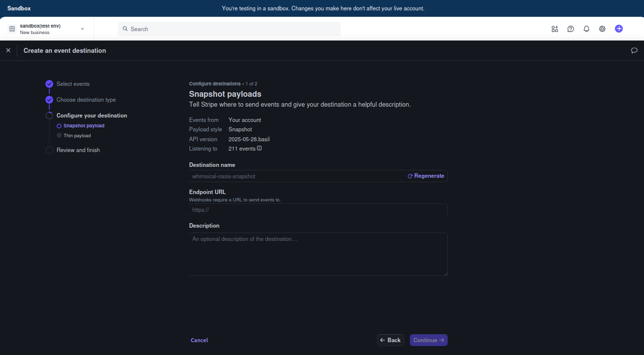The width and height of the screenshot is (644, 355).
Task: Click the Select events completed checkmark
Action: click(49, 84)
